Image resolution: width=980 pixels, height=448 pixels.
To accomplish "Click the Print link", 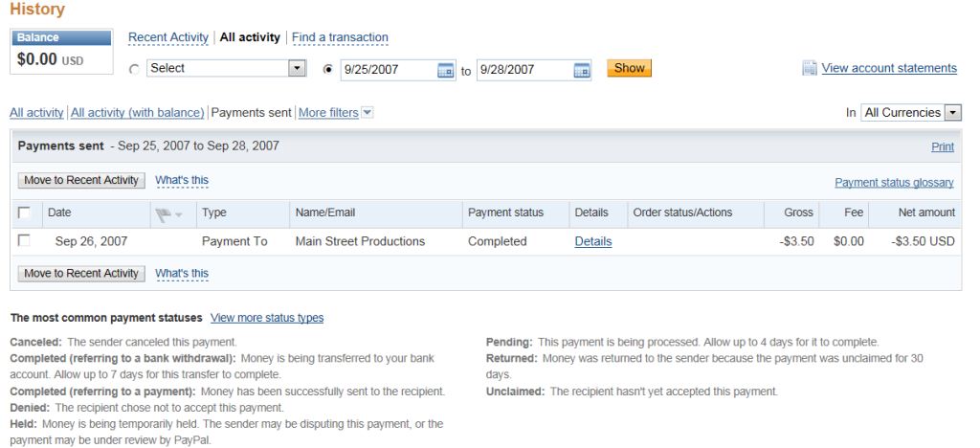I will [x=942, y=147].
